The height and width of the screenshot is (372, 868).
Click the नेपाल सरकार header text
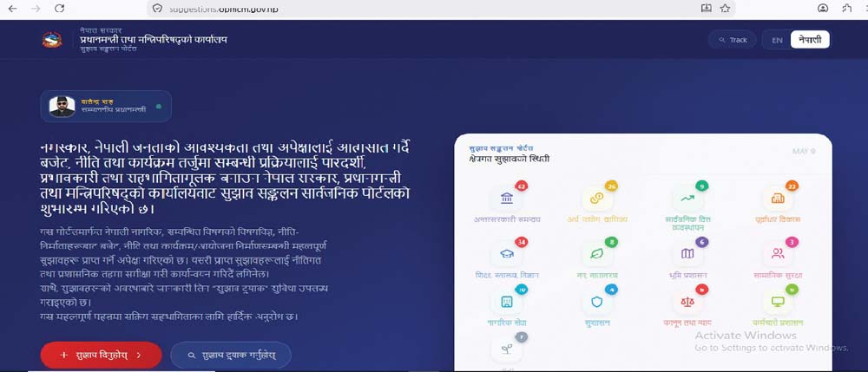pos(100,29)
